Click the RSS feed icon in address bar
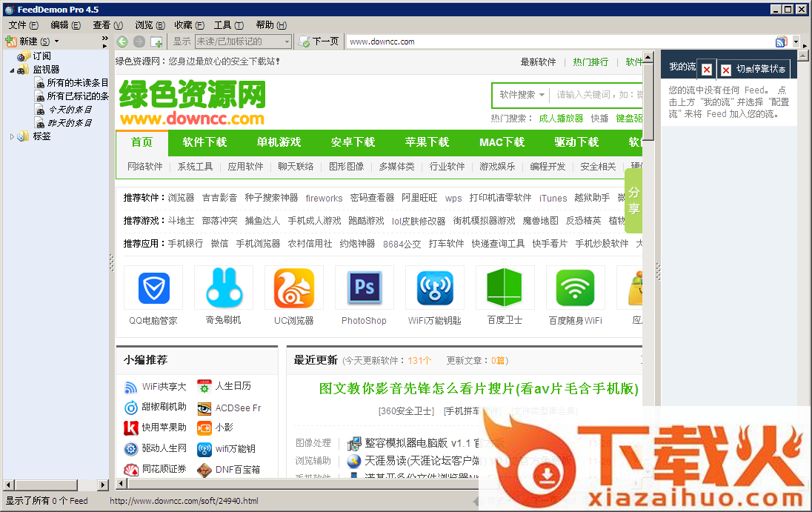The width and height of the screenshot is (812, 512). [781, 41]
